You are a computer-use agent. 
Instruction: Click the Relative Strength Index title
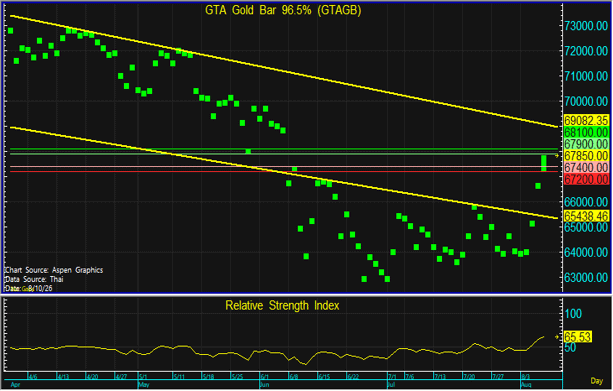282,305
